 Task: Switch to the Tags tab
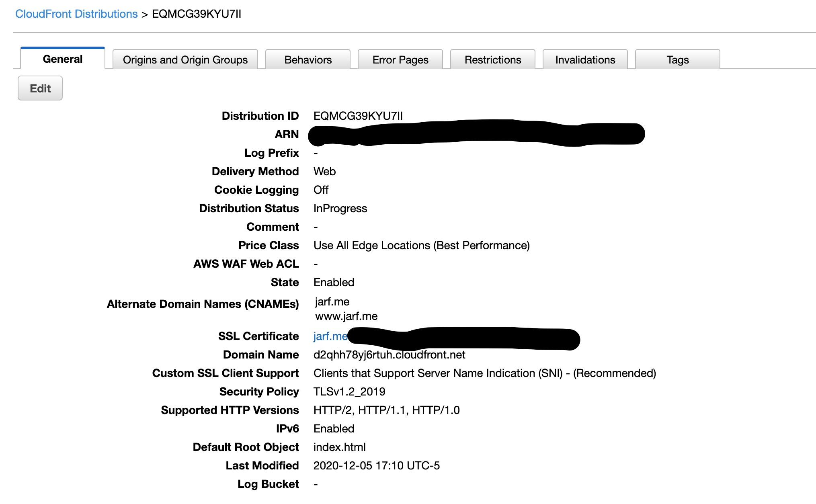click(678, 60)
